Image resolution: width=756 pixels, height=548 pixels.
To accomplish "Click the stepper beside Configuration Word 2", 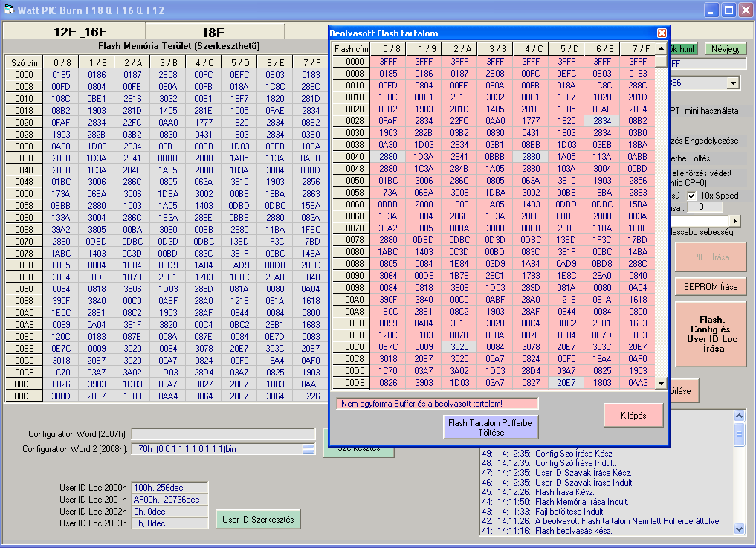I will [x=308, y=449].
